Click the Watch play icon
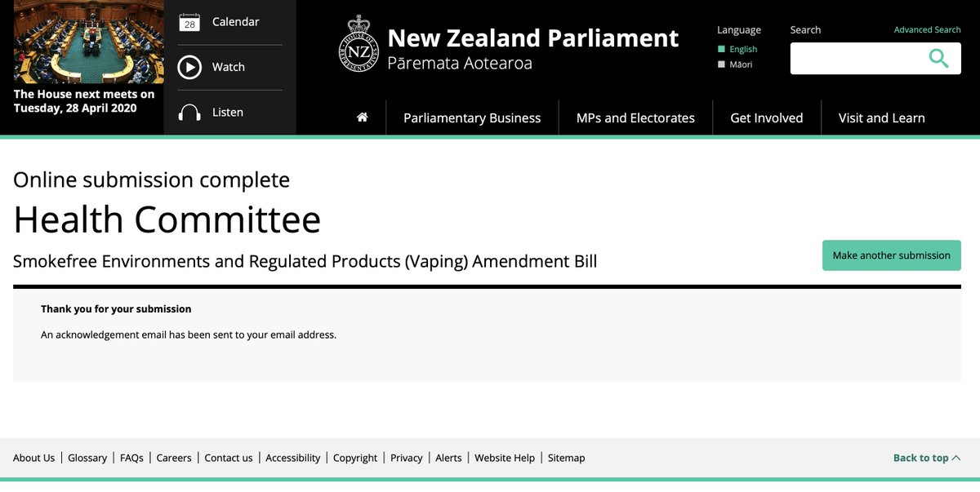The image size is (980, 492). click(x=189, y=67)
